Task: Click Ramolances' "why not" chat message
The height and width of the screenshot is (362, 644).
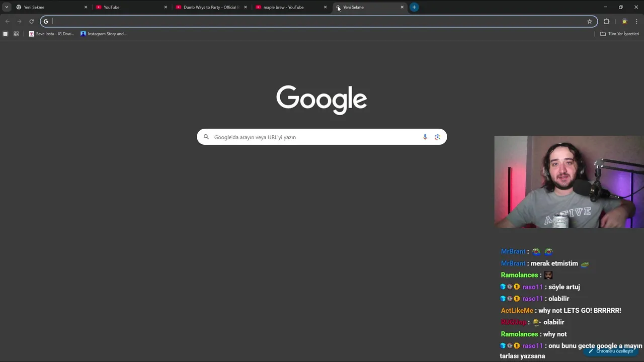Action: tap(555, 334)
